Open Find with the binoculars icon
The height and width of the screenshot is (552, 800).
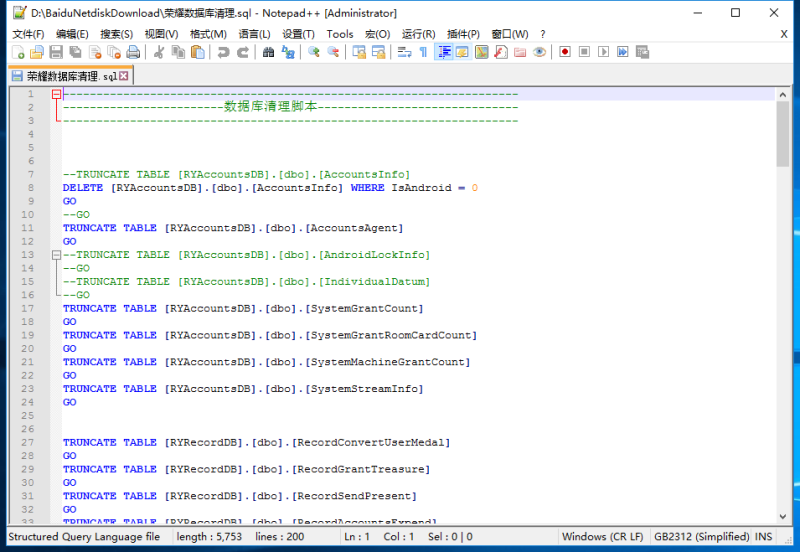point(268,52)
